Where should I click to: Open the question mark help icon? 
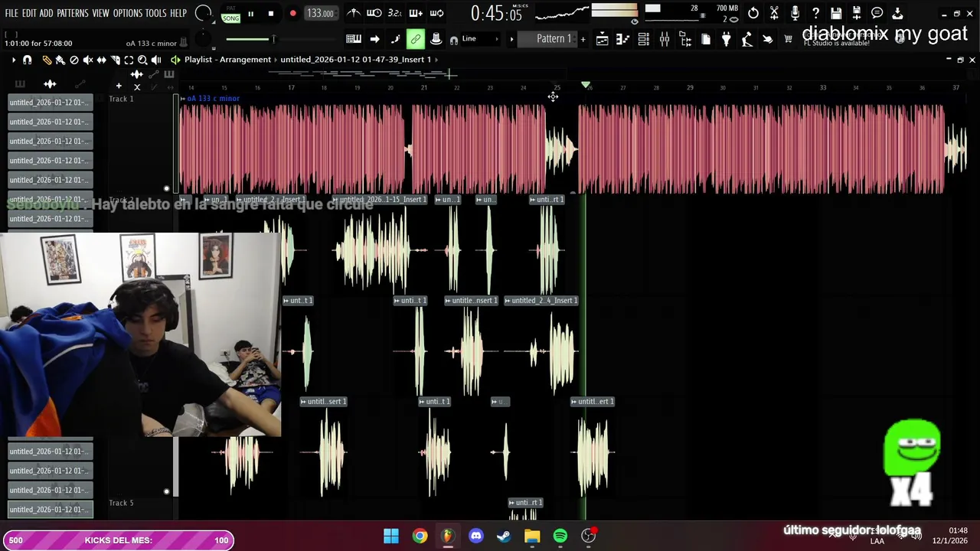815,13
